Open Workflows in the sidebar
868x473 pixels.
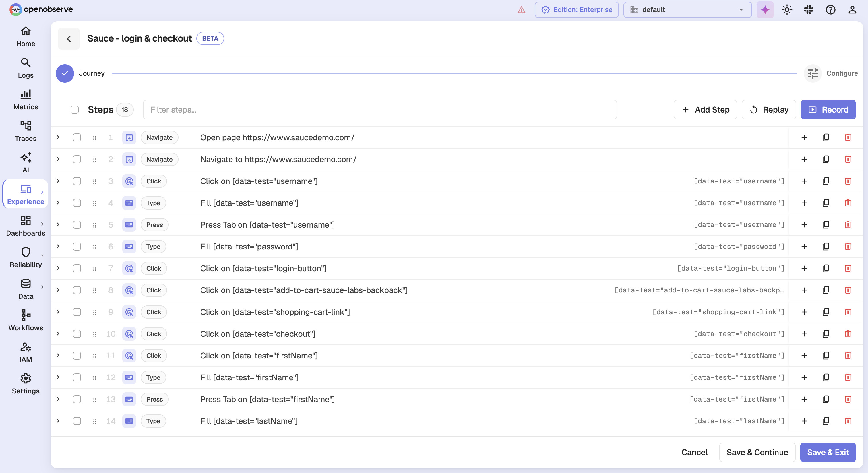(26, 321)
